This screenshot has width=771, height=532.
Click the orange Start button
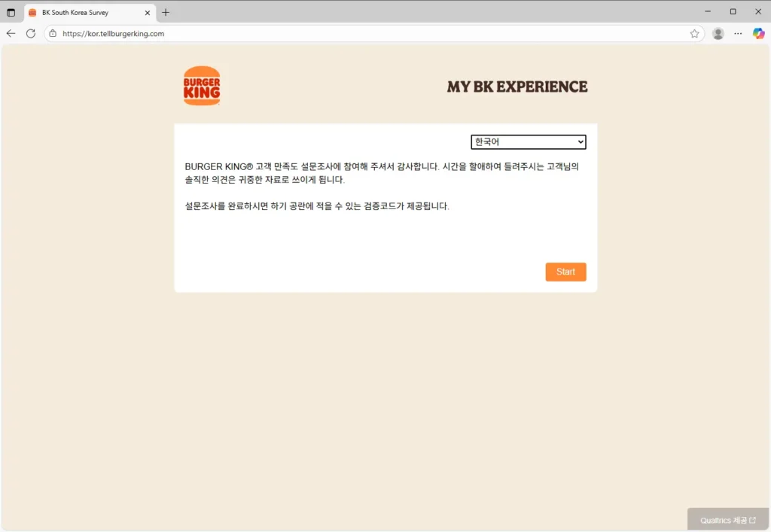565,272
